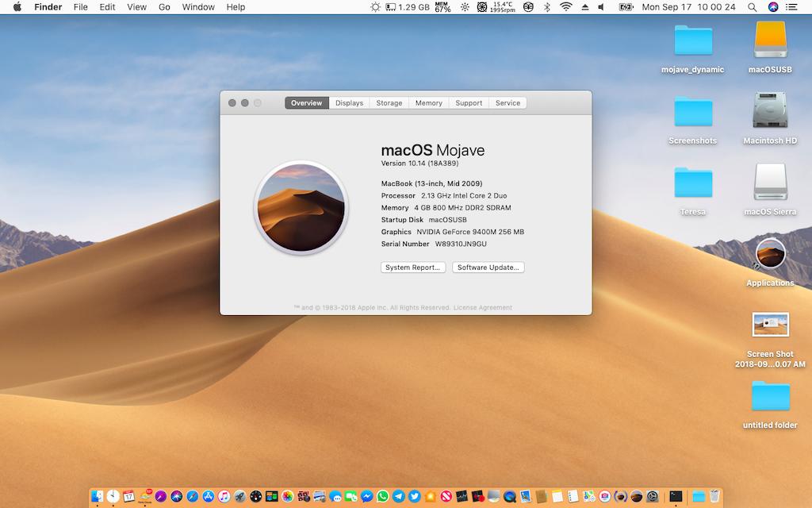Open Launchpad rocket icon in Dock
Image resolution: width=812 pixels, height=508 pixels.
(x=239, y=497)
